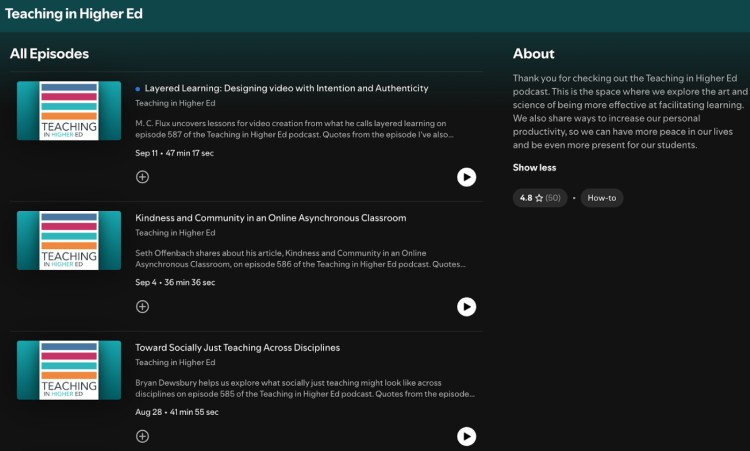Click Teaching in Higher Ed under first episode
The image size is (750, 451).
(175, 103)
